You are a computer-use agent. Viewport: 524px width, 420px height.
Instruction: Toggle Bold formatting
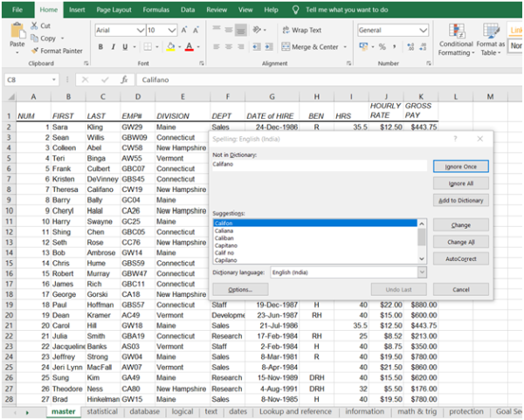(101, 47)
